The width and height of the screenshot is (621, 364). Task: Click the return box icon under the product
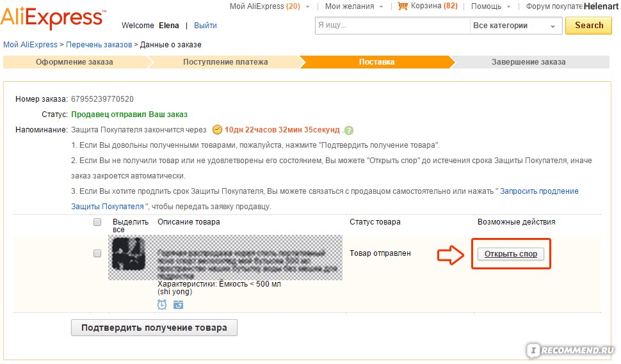coord(179,305)
